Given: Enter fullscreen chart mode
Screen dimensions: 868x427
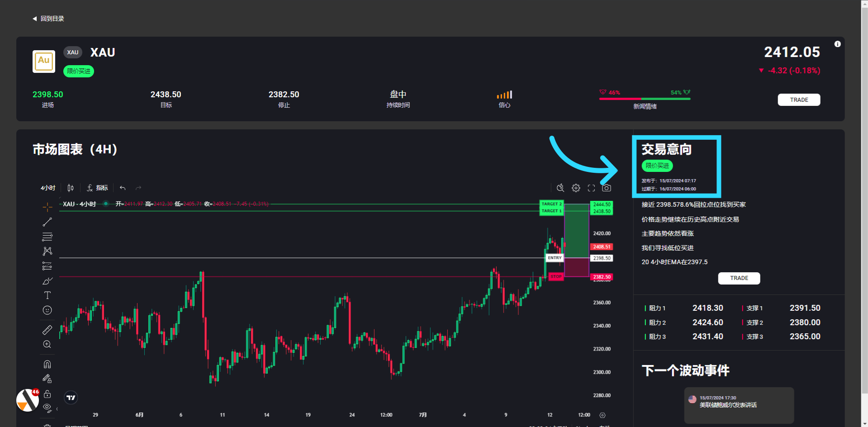Looking at the screenshot, I should (591, 188).
